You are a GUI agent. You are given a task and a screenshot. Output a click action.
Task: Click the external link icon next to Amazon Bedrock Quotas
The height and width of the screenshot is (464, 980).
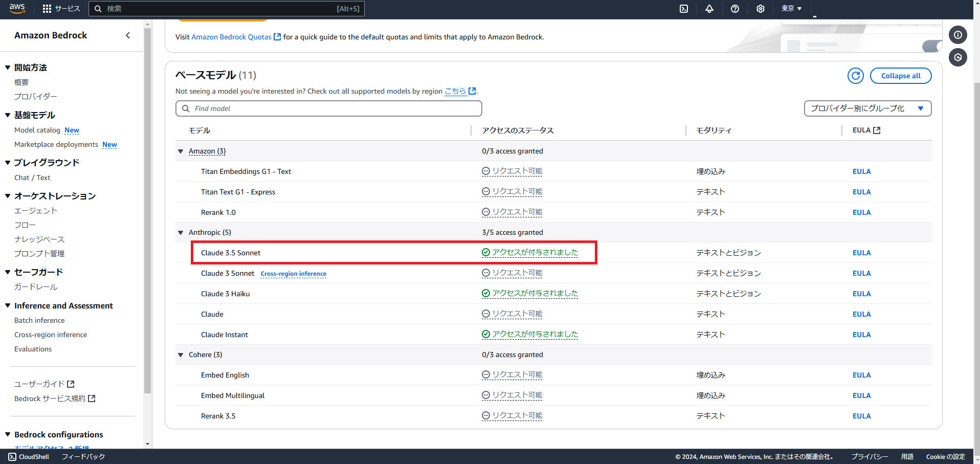click(x=277, y=37)
